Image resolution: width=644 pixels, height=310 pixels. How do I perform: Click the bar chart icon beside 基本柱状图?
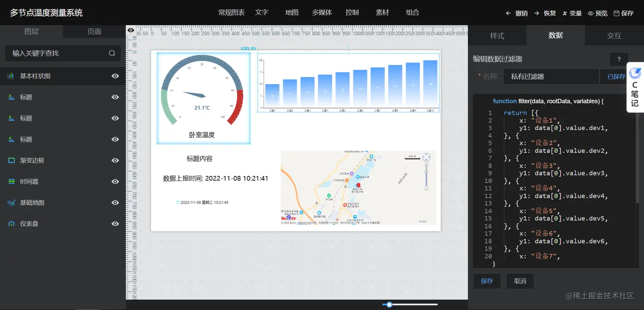pos(11,76)
